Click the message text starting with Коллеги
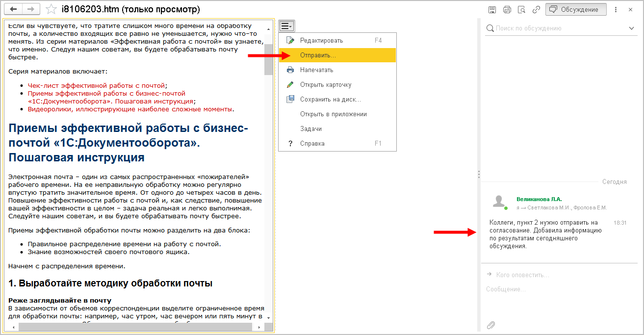 545,234
